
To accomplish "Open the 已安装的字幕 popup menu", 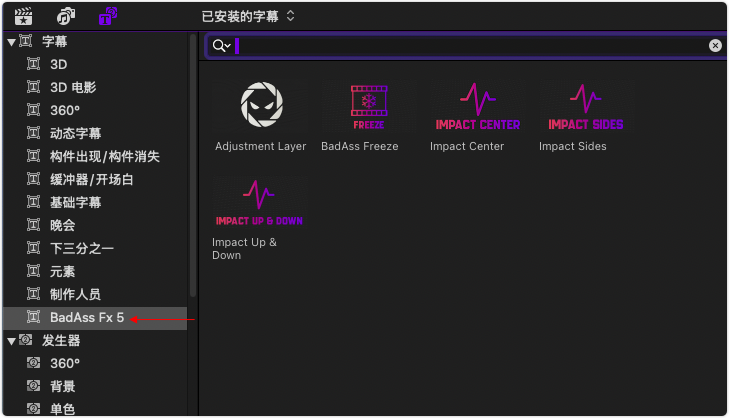I will 248,17.
